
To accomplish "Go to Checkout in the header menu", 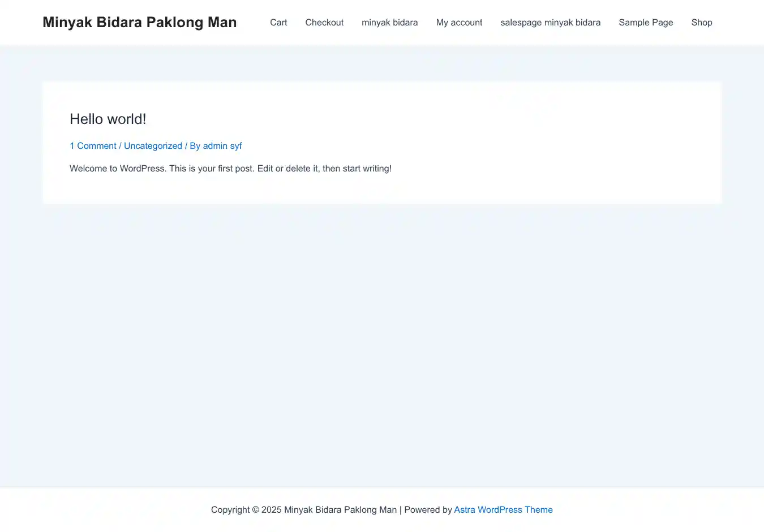I will click(324, 23).
